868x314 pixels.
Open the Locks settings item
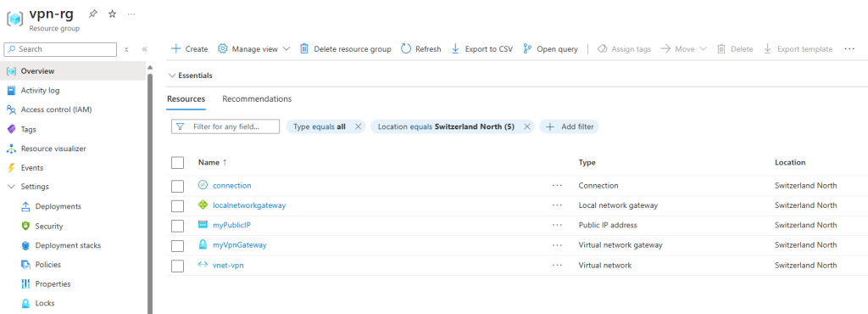(45, 303)
